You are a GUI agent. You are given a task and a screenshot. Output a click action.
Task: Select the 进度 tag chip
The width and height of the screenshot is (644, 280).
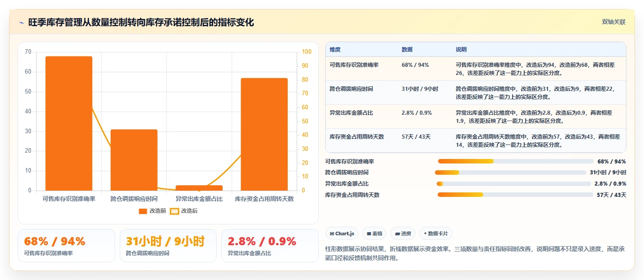coord(403,233)
